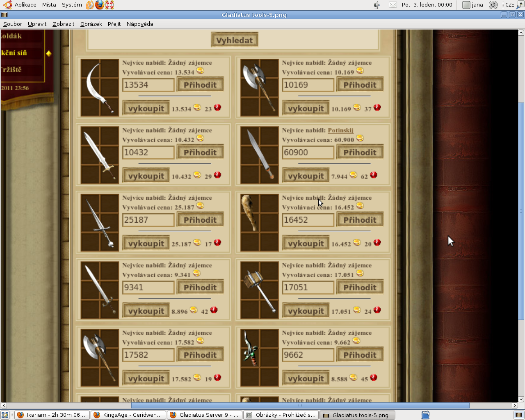The width and height of the screenshot is (525, 420).
Task: Click gold coin icon beside Vyvolávací cena 13.534
Action: coord(200,71)
